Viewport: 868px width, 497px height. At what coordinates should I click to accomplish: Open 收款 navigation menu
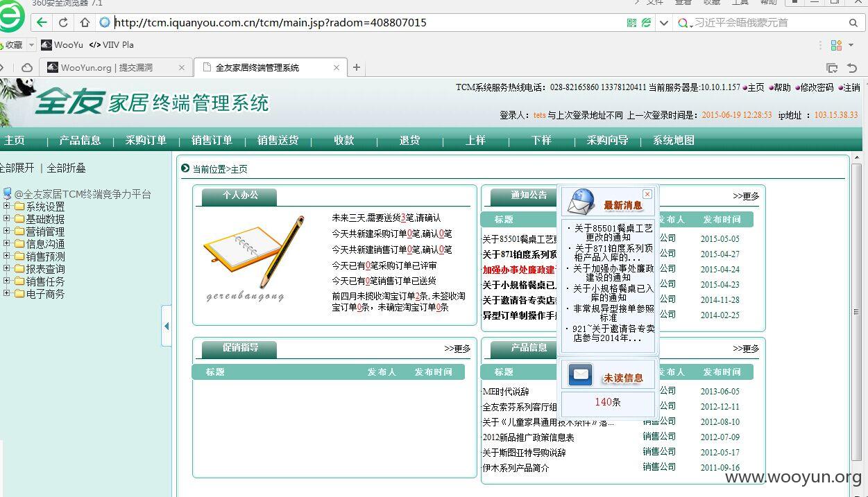click(x=343, y=141)
